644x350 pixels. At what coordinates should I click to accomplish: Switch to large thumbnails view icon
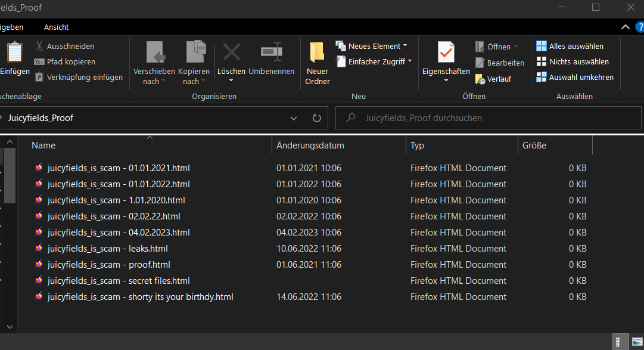(637, 342)
